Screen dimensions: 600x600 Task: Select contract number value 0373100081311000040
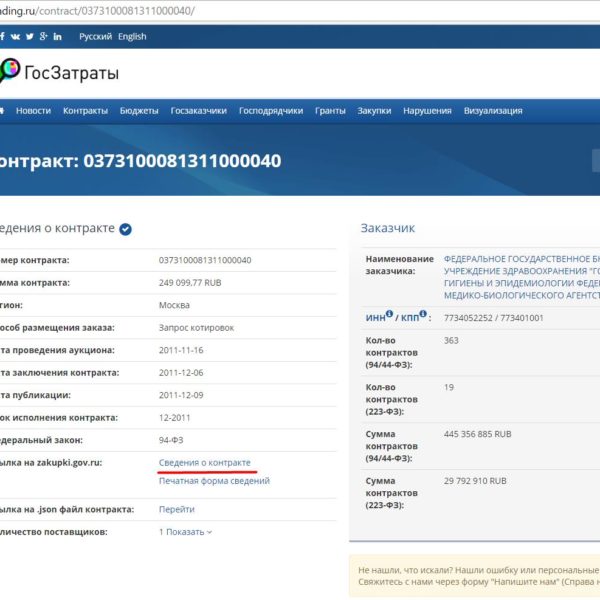[205, 260]
